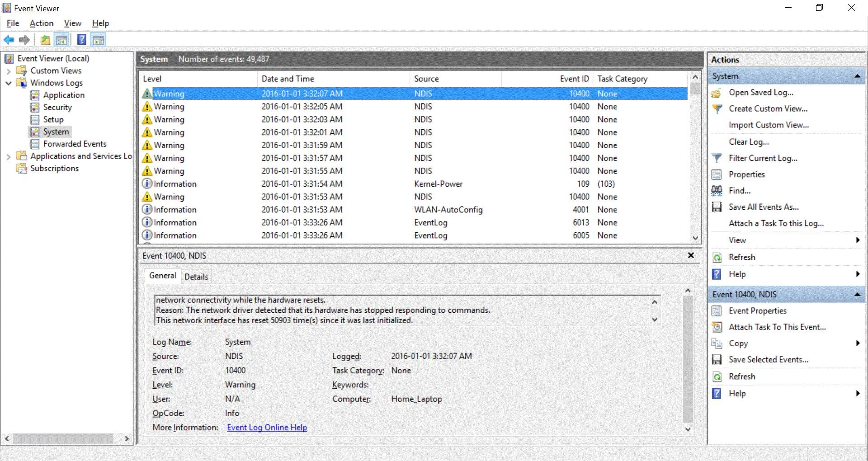Select the Security log in tree
Viewport: 868px width, 461px height.
(57, 108)
